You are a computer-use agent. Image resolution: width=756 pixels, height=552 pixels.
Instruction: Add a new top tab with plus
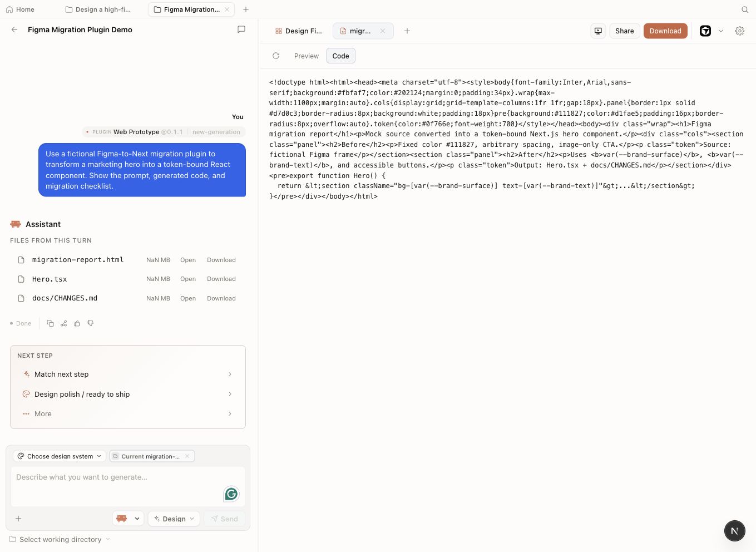pos(246,9)
